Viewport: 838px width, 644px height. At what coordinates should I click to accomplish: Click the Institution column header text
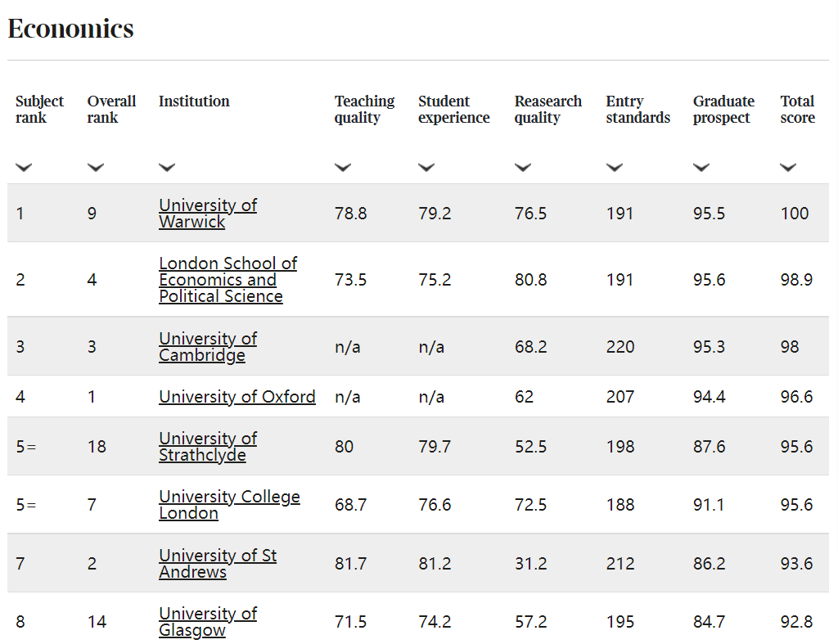[x=194, y=101]
